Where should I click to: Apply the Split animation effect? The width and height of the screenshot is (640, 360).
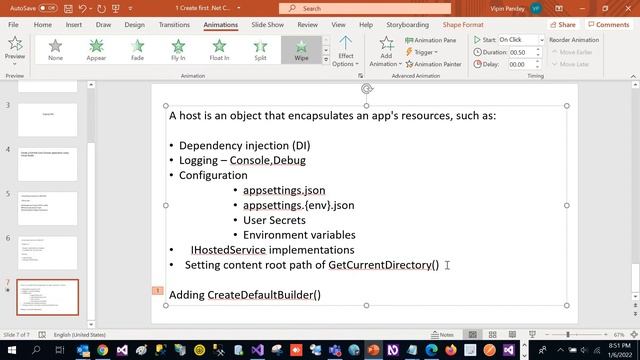point(260,50)
